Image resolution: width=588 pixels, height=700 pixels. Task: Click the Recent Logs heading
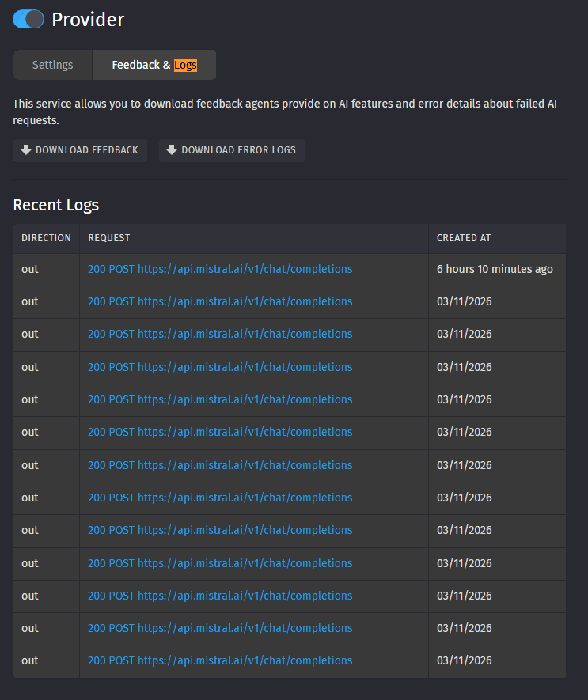(x=56, y=205)
